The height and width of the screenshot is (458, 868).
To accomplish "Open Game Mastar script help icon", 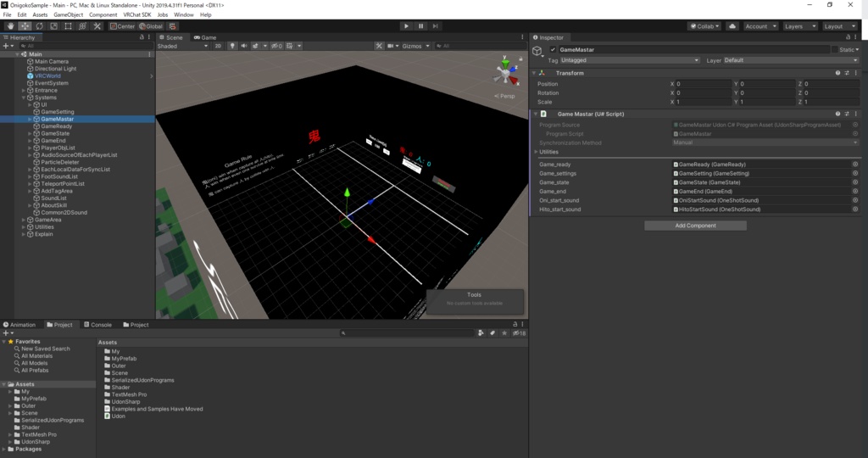I will (837, 114).
